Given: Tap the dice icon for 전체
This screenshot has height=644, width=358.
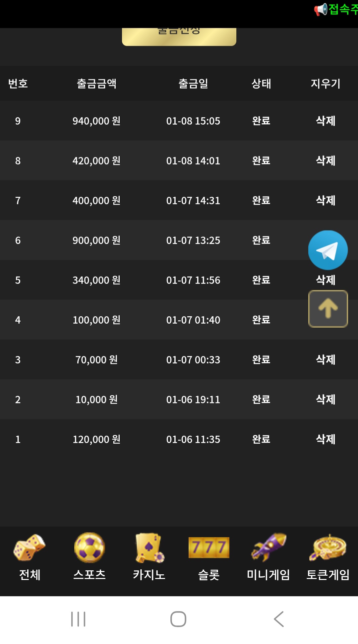Looking at the screenshot, I should (x=30, y=547).
